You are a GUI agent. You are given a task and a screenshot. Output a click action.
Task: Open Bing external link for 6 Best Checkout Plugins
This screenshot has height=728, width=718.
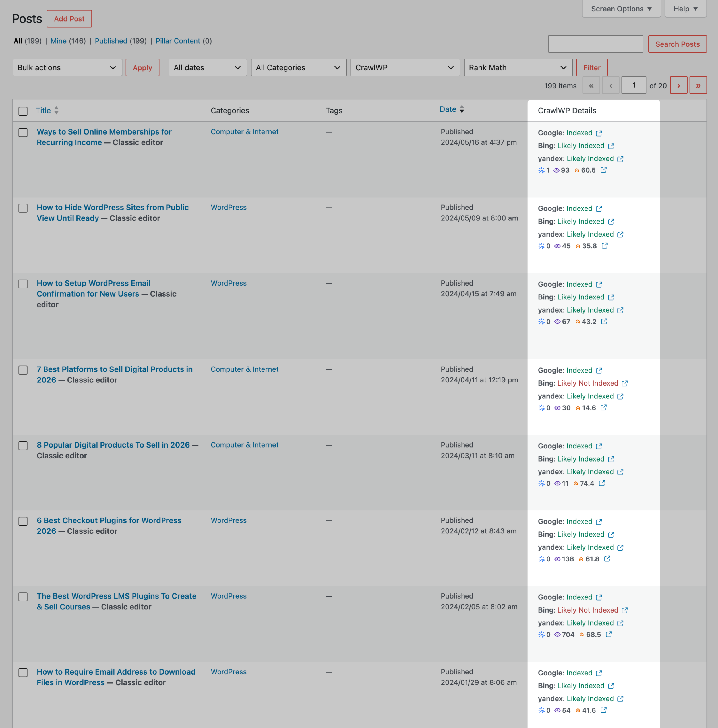click(x=611, y=535)
